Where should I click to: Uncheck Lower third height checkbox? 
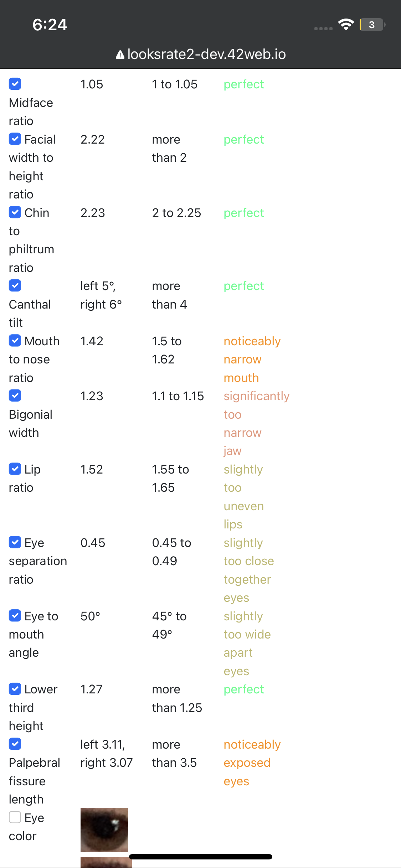click(x=15, y=689)
